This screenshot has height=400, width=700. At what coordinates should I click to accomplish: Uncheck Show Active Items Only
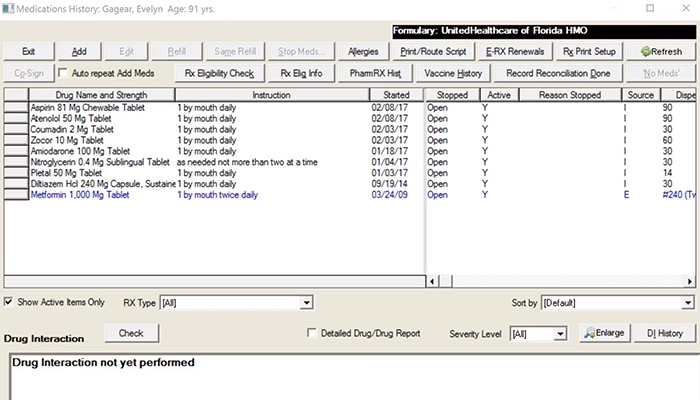(x=8, y=302)
